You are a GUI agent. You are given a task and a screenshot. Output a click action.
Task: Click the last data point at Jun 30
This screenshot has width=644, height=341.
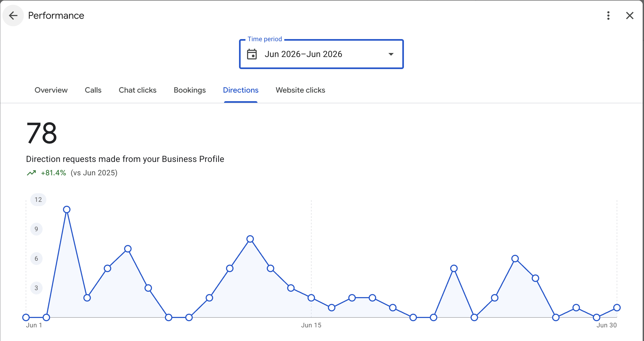(617, 308)
